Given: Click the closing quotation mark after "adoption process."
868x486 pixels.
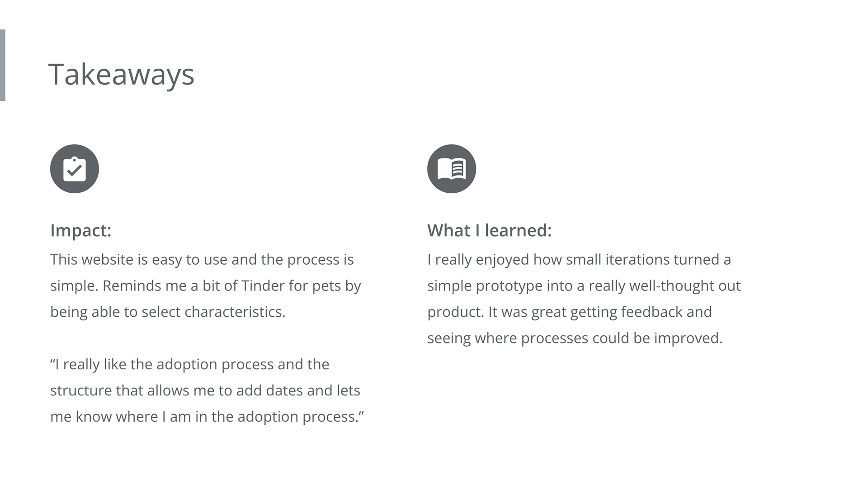Looking at the screenshot, I should coord(361,414).
